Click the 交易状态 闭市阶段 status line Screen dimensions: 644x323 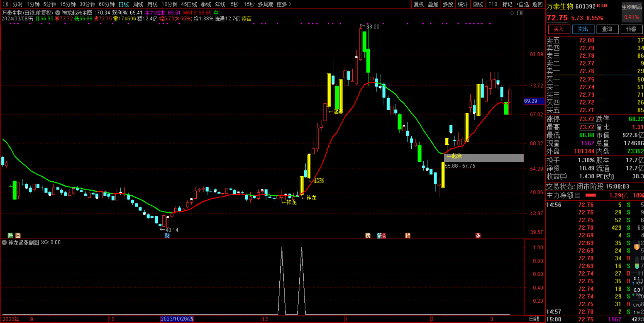pos(587,186)
